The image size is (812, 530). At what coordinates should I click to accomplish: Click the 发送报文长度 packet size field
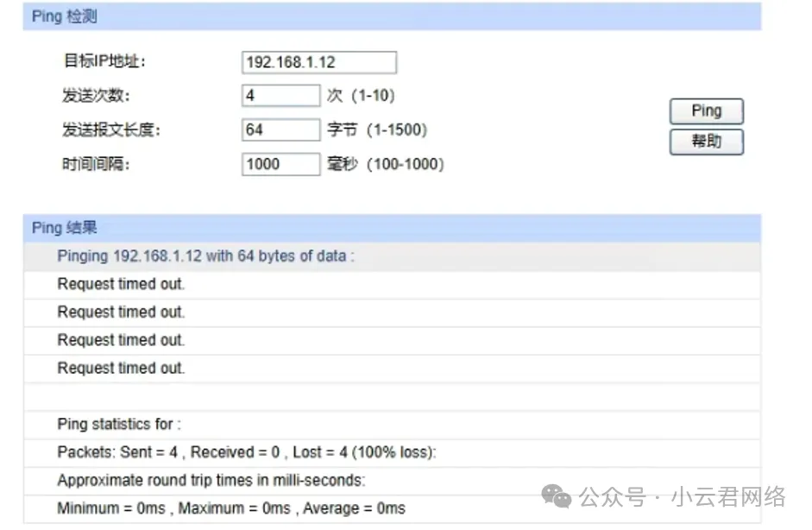(280, 129)
